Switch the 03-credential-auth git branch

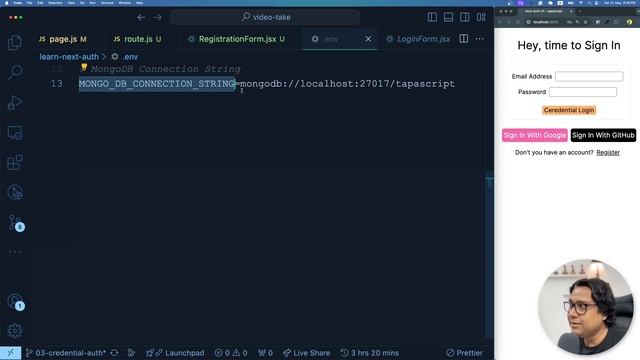[65, 353]
